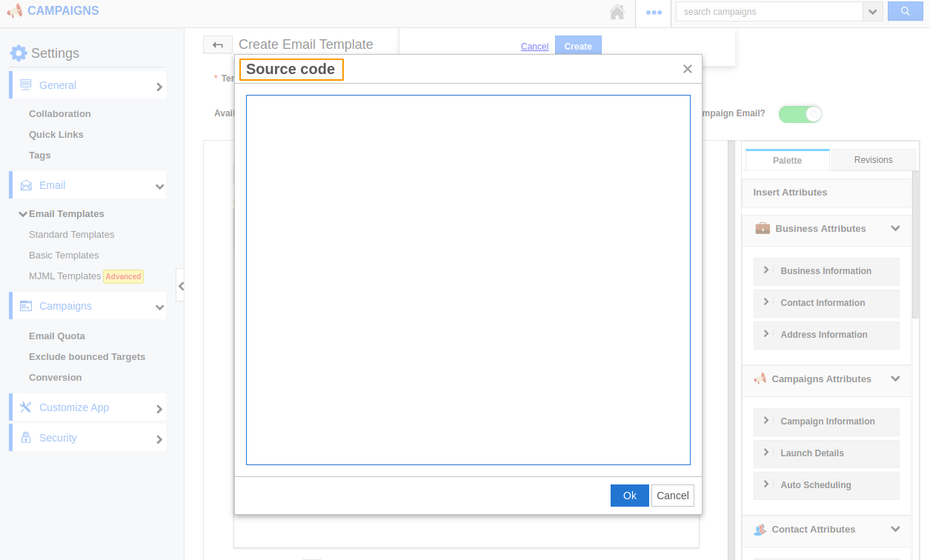Click the Settings gear icon
This screenshot has height=560, width=930.
click(18, 53)
